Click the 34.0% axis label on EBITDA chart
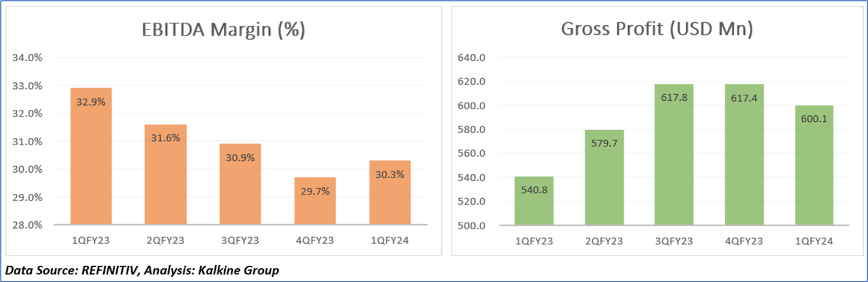 coord(30,58)
